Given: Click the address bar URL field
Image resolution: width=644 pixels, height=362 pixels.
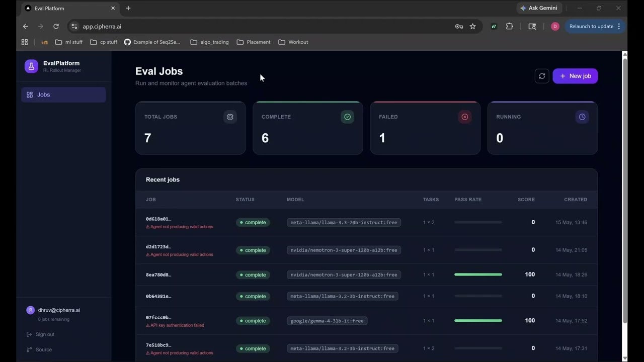Looking at the screenshot, I should (262, 26).
